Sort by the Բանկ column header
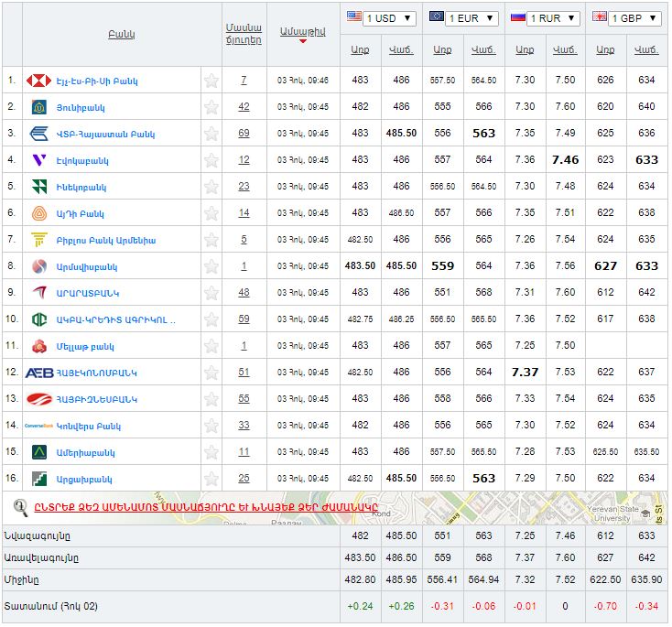Image resolution: width=672 pixels, height=627 pixels. point(121,35)
